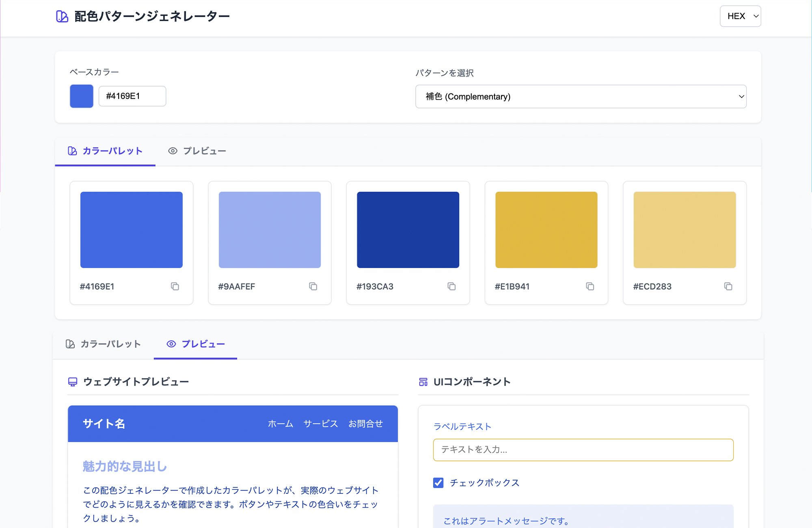This screenshot has width=812, height=528.
Task: Click the パターンを選択 label
Action: click(445, 73)
